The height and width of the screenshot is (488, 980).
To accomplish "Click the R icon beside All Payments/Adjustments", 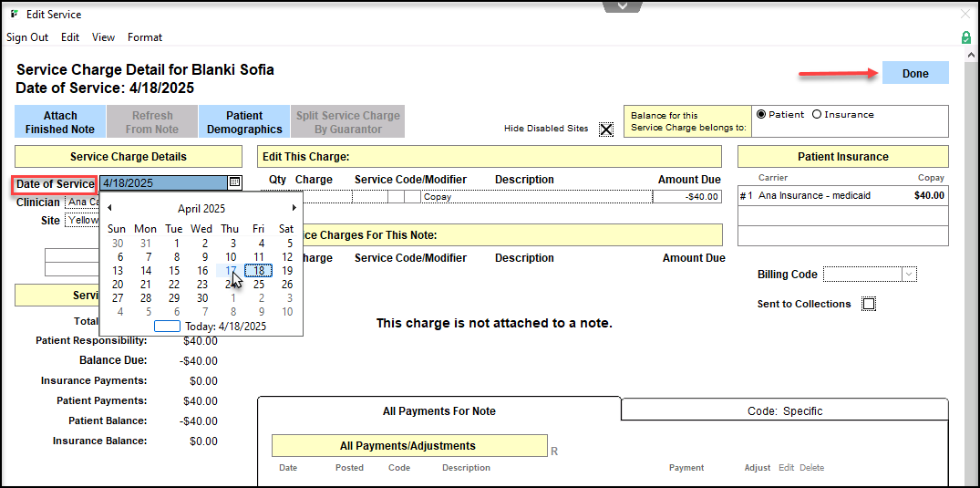I will (x=554, y=451).
